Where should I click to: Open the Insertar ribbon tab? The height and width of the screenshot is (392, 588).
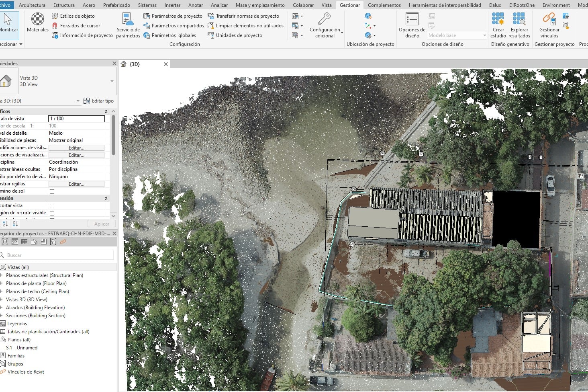(172, 5)
